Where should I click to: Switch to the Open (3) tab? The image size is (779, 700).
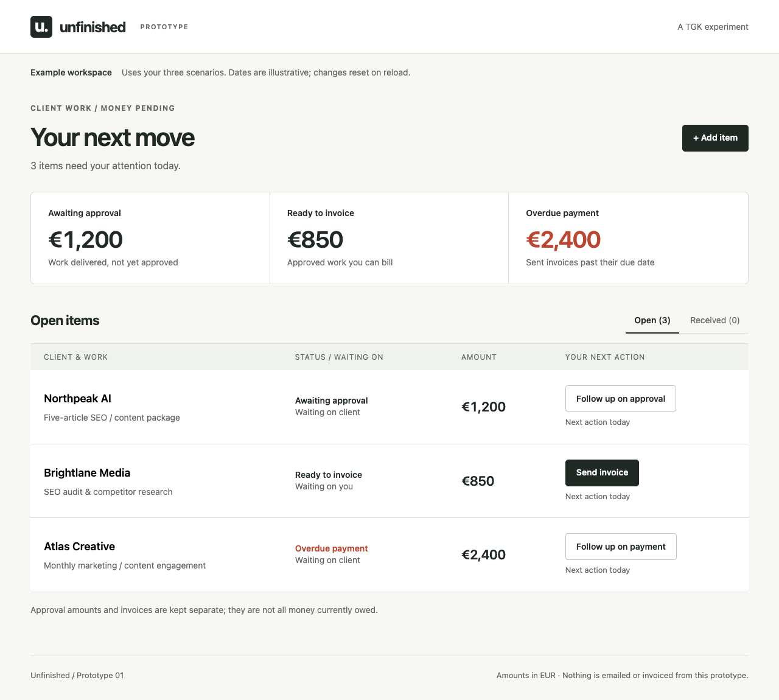coord(652,320)
